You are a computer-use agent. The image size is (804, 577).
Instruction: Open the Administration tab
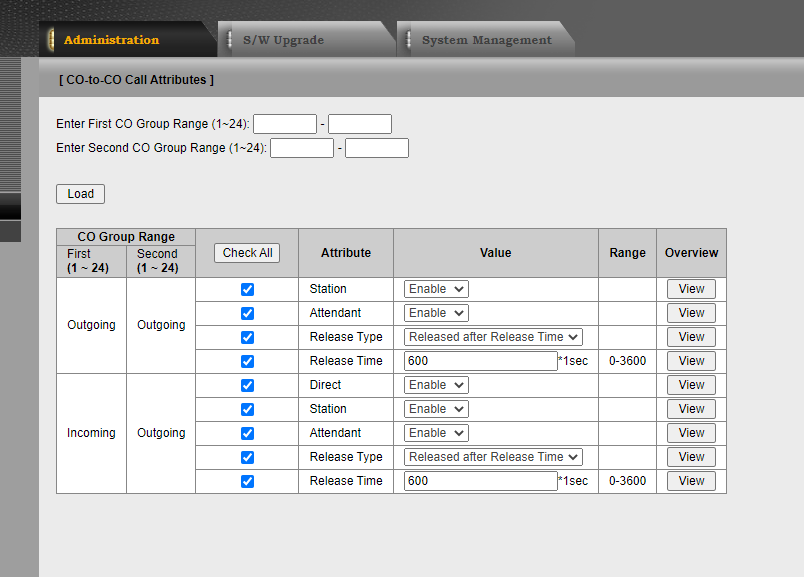111,40
